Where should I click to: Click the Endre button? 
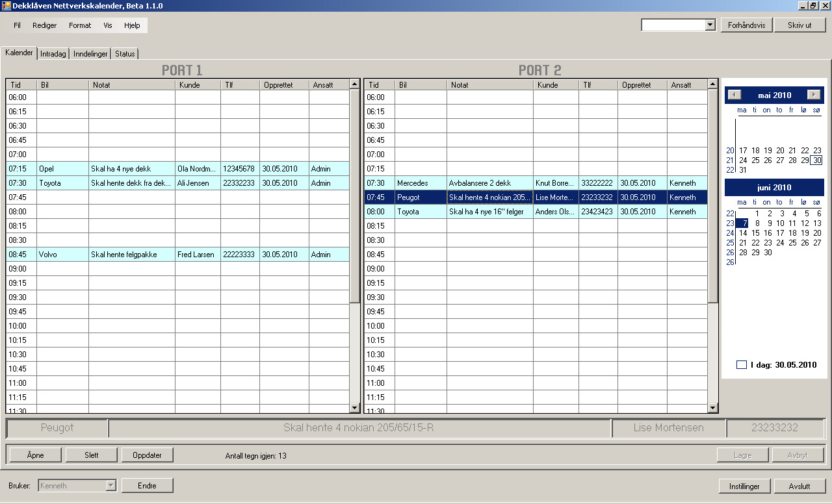click(x=148, y=485)
